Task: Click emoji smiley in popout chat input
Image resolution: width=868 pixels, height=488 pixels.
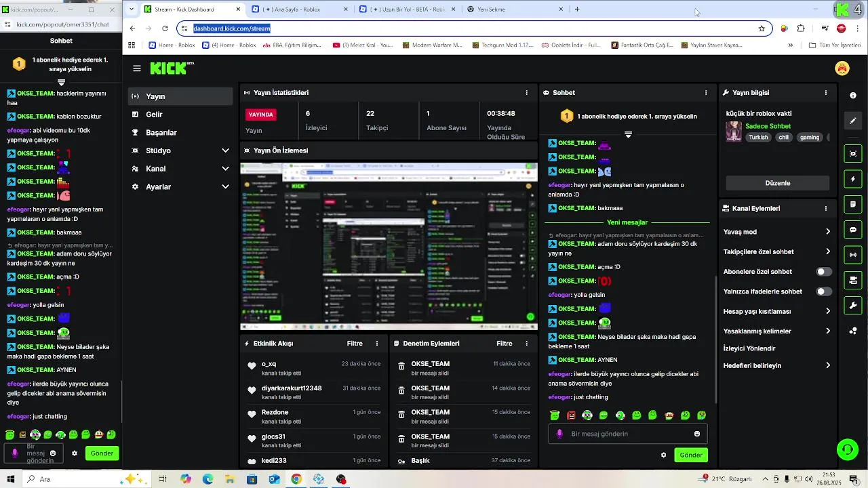Action: coord(53,453)
